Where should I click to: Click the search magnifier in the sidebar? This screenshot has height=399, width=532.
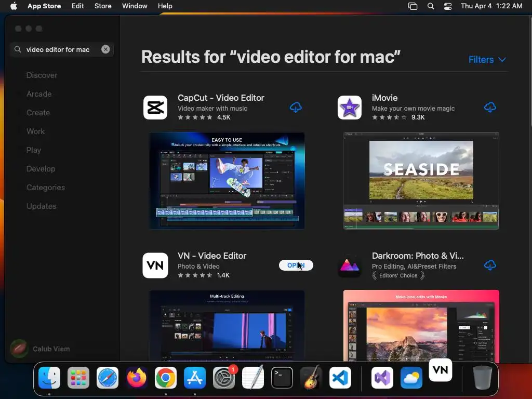pos(18,49)
